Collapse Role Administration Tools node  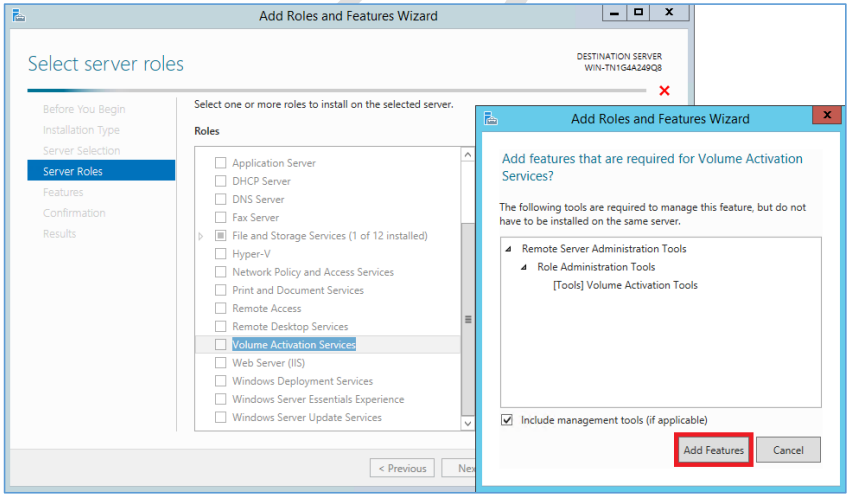click(x=524, y=267)
